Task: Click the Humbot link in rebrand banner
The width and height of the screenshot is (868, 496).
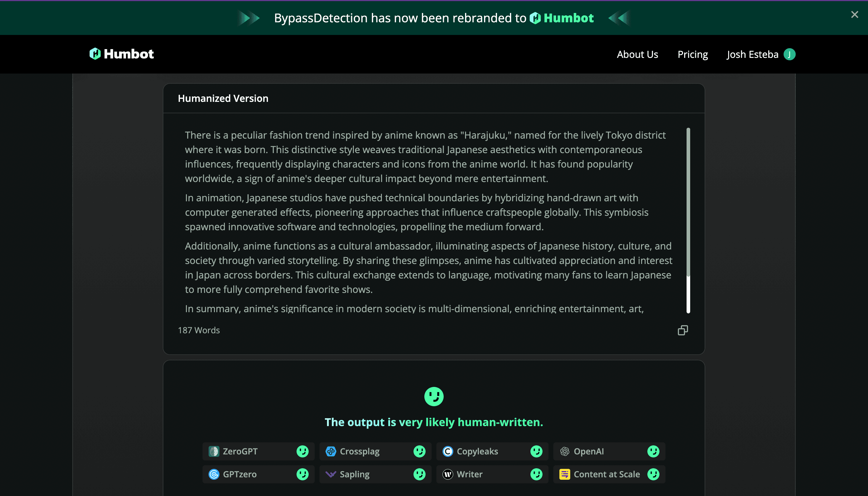Action: (562, 18)
